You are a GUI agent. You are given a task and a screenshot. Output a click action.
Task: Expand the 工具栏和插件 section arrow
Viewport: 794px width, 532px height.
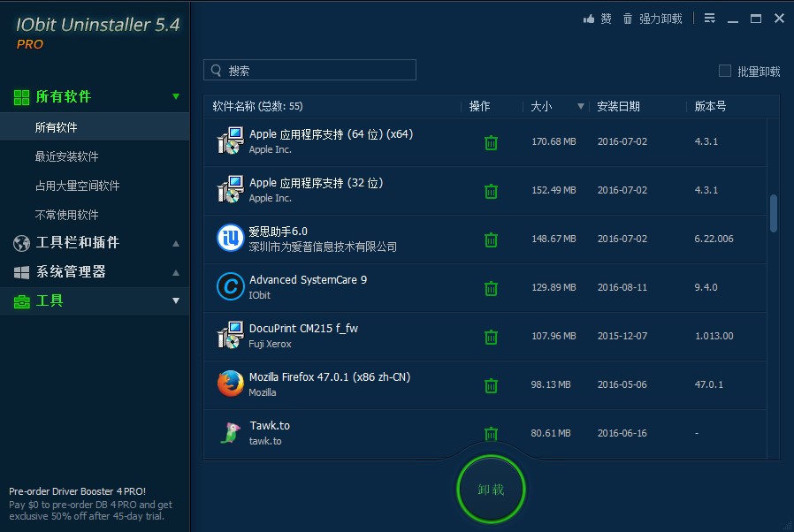[x=176, y=244]
